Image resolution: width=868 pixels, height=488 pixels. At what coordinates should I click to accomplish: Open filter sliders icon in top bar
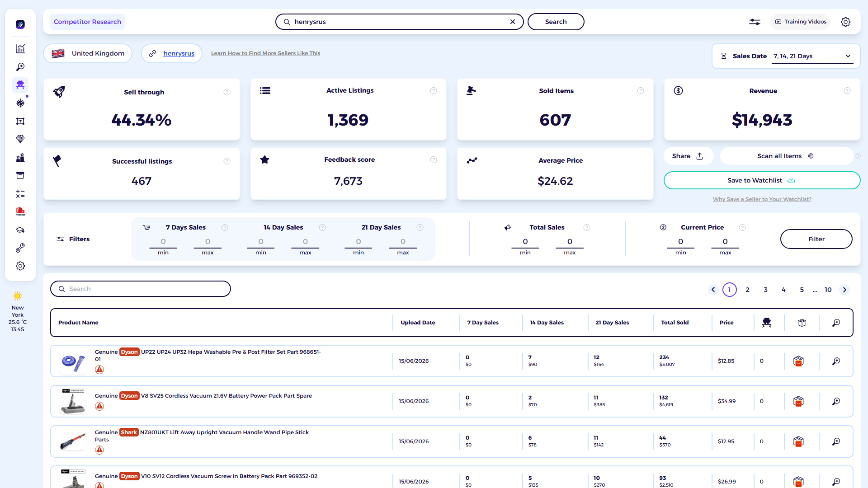tap(755, 22)
